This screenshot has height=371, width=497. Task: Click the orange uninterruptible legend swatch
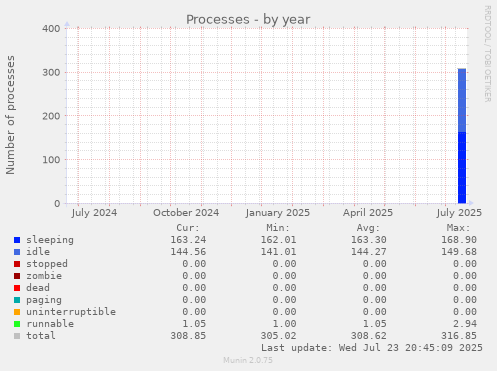[x=17, y=312]
